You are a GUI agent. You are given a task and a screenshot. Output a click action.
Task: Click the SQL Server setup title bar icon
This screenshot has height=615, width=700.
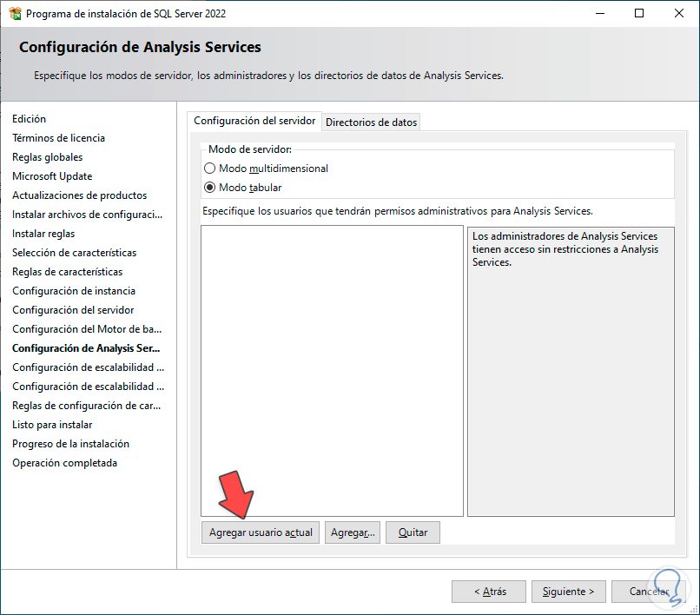(15, 13)
